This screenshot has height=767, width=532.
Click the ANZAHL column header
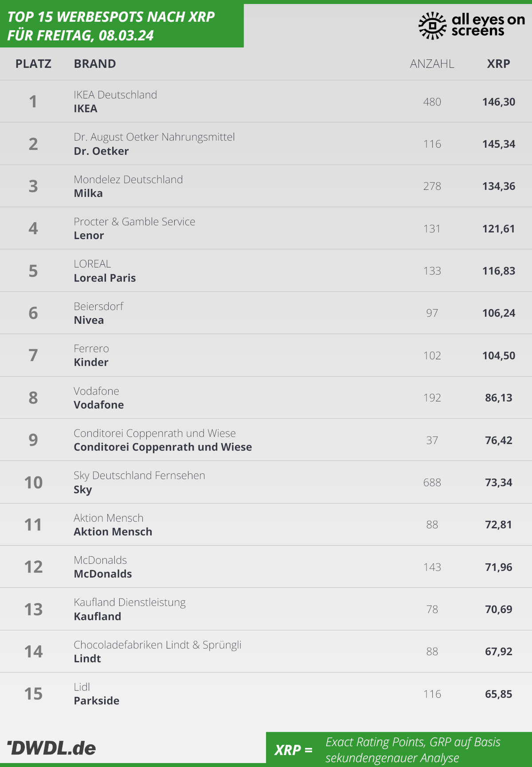[432, 64]
